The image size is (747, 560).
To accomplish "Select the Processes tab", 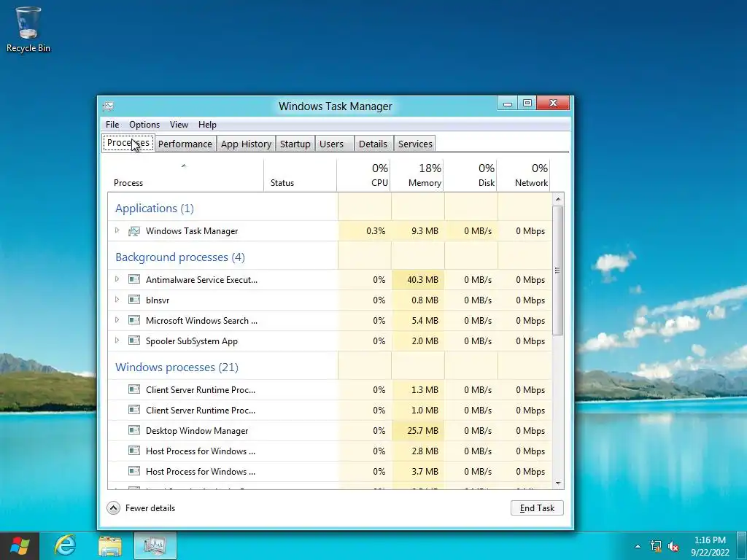I will point(128,143).
